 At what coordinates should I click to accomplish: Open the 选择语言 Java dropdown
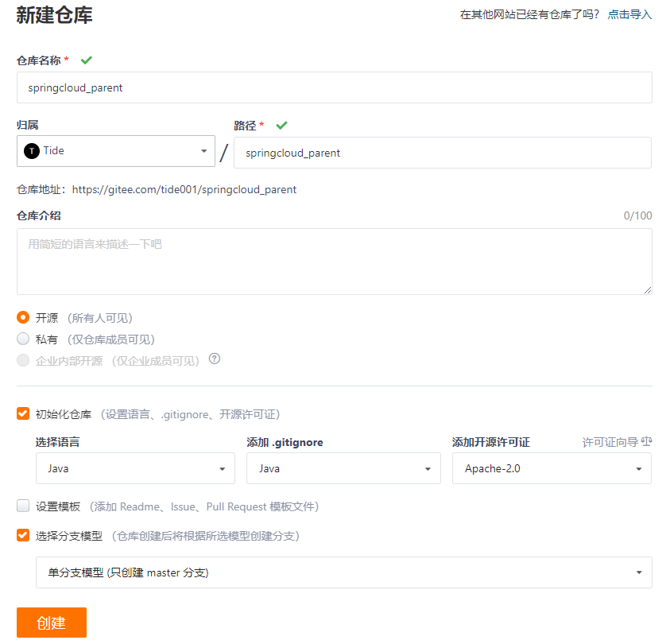pyautogui.click(x=135, y=468)
